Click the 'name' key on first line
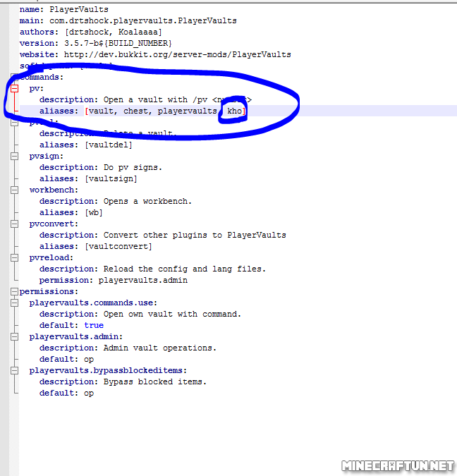457x476 pixels. click(x=30, y=9)
